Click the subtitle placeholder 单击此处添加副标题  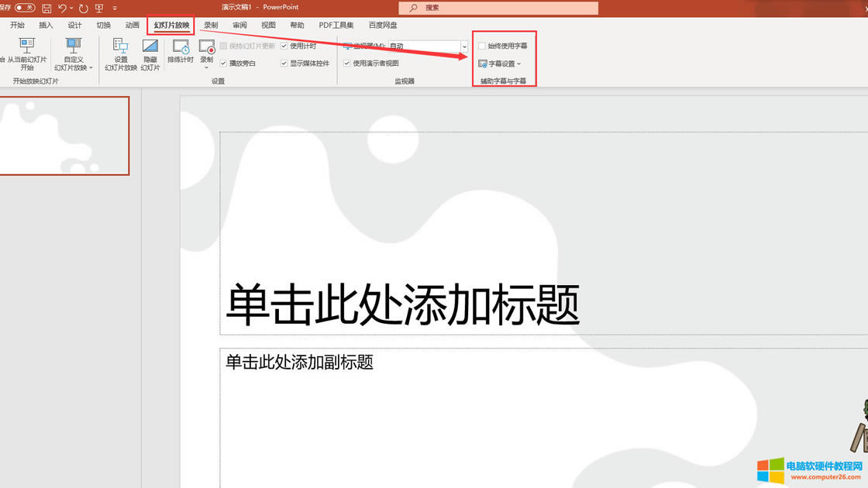click(299, 362)
